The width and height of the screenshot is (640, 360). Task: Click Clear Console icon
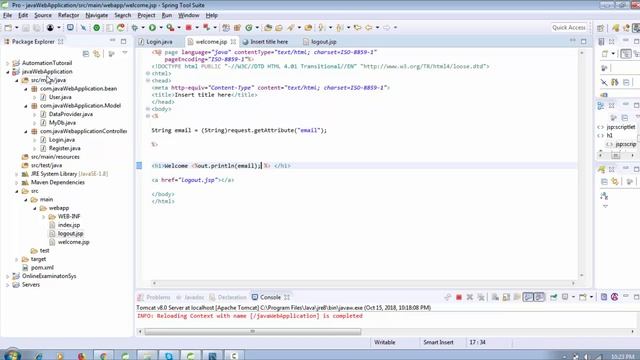pyautogui.click(x=495, y=297)
